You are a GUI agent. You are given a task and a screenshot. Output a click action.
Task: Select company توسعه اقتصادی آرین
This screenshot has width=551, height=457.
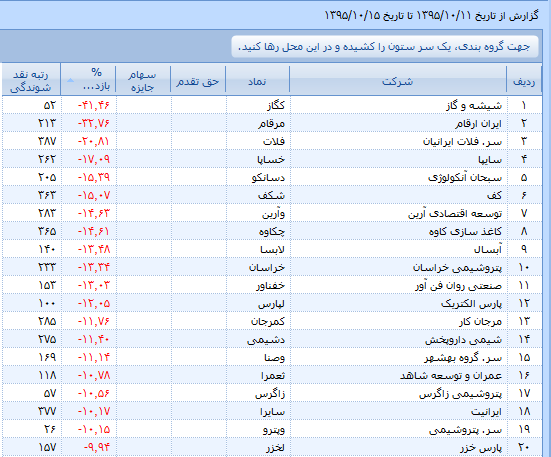[455, 213]
